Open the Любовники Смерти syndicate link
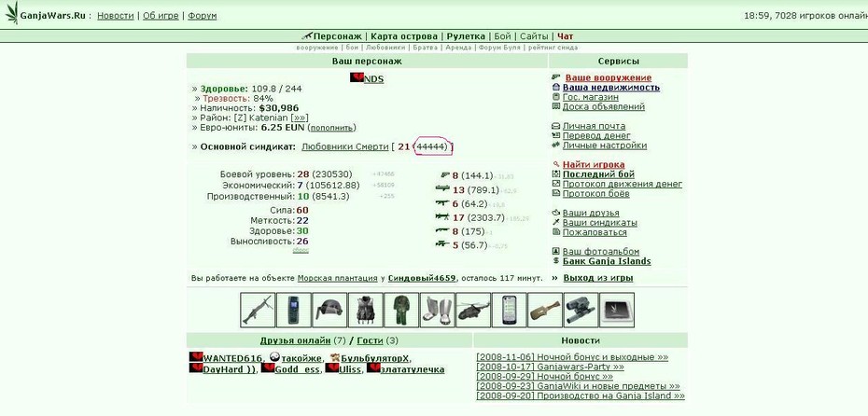This screenshot has height=416, width=868. tap(345, 146)
